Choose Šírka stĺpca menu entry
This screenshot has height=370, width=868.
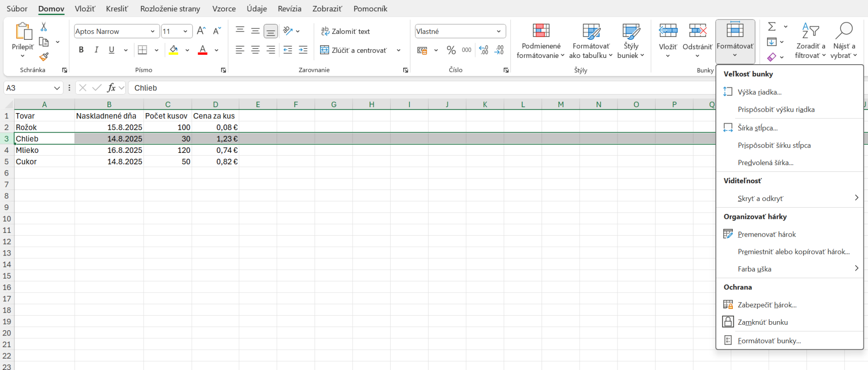[x=790, y=128]
